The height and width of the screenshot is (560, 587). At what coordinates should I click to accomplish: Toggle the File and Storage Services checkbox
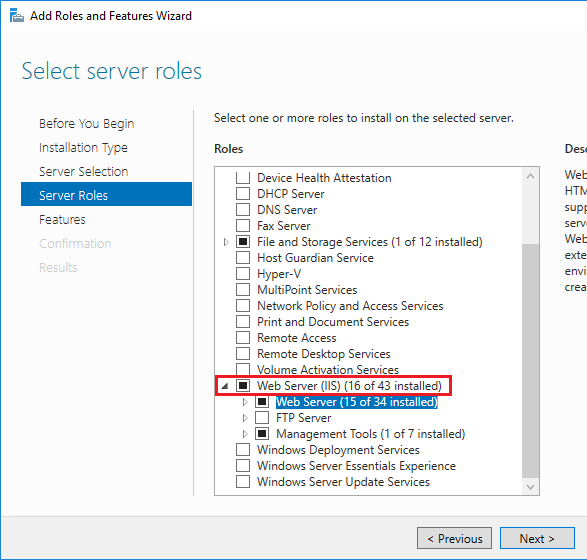coord(243,242)
